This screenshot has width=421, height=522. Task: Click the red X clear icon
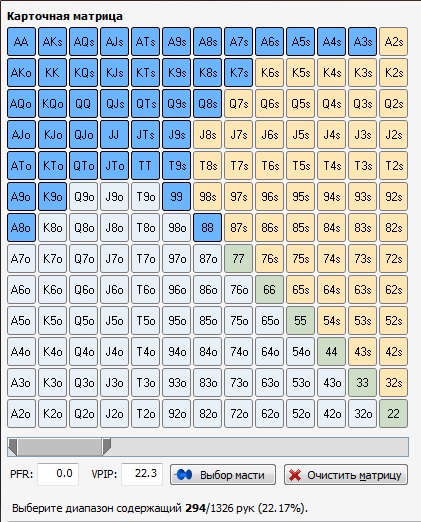295,475
